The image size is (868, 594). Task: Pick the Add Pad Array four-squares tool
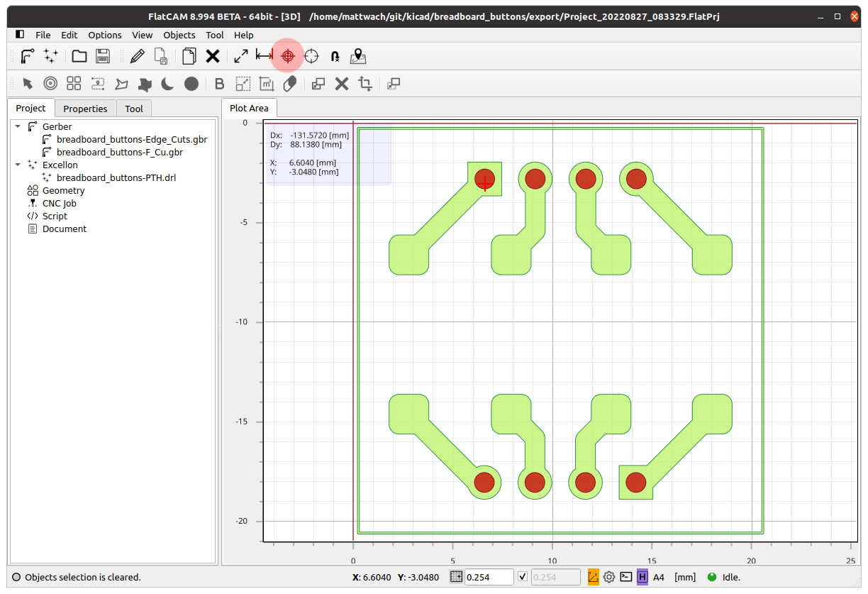click(x=74, y=84)
